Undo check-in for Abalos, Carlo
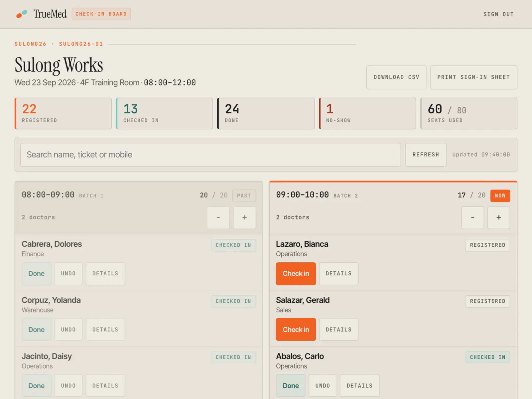This screenshot has width=532, height=399. click(323, 386)
